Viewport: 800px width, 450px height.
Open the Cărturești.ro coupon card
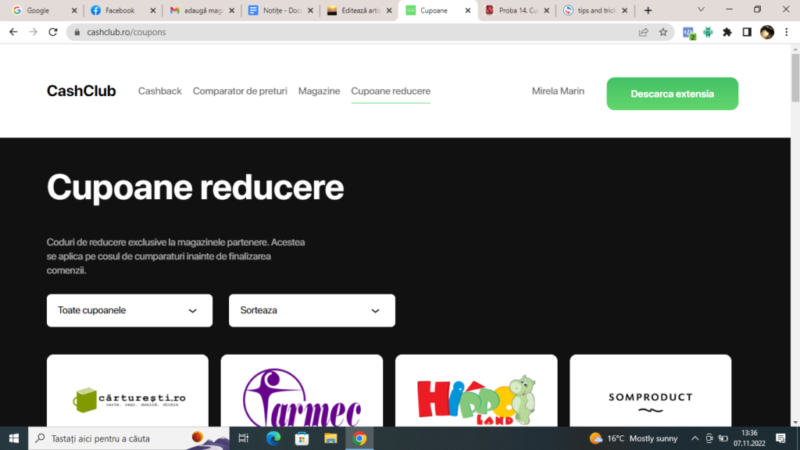coord(128,391)
